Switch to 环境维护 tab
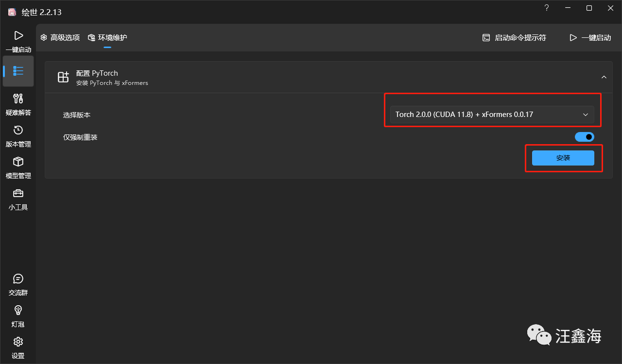This screenshot has height=364, width=622. click(107, 37)
